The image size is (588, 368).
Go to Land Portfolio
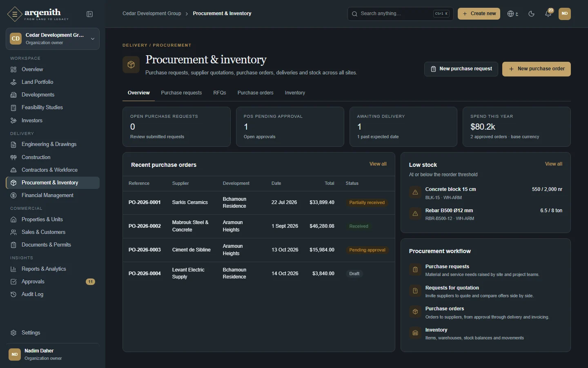pyautogui.click(x=53, y=82)
